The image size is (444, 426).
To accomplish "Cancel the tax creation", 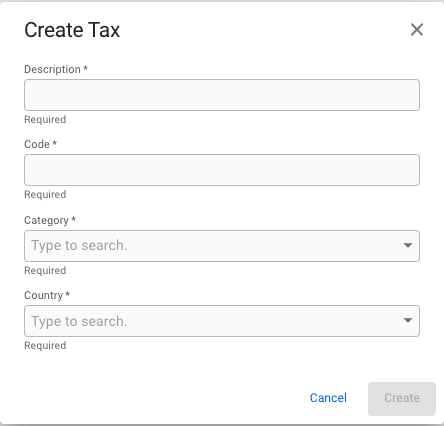I will [x=328, y=398].
